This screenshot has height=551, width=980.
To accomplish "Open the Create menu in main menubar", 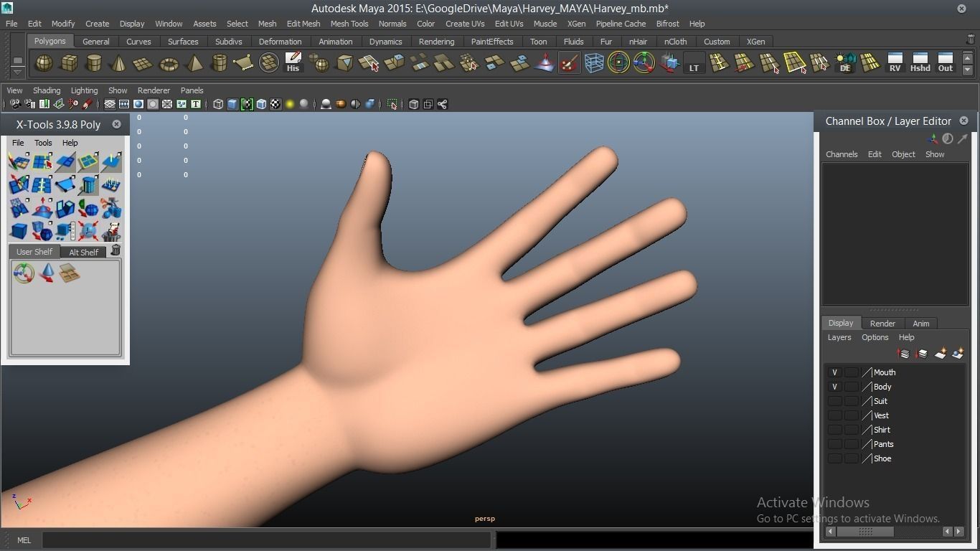I will [x=98, y=24].
